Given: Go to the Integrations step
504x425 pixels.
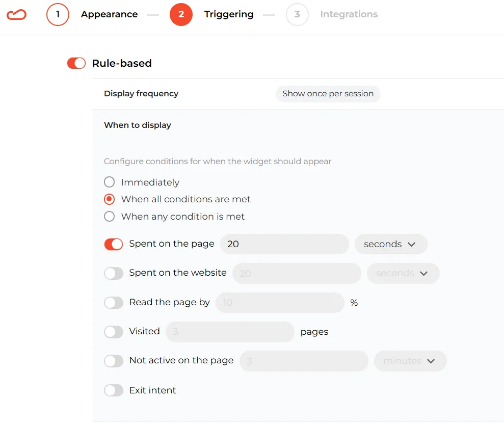Looking at the screenshot, I should (349, 14).
